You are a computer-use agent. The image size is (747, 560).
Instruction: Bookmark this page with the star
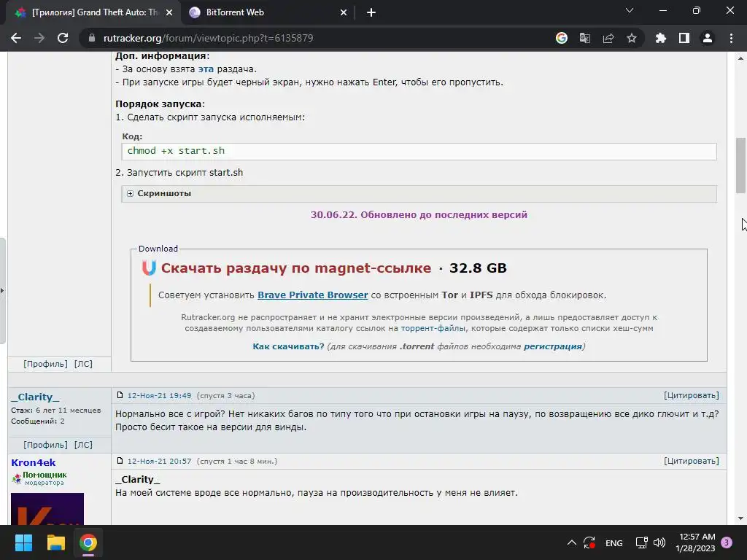[x=632, y=38]
